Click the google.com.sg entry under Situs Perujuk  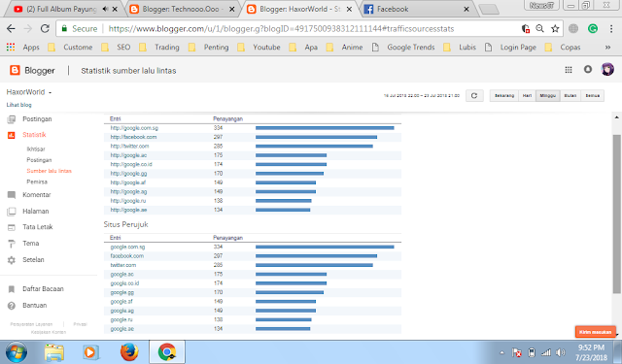click(x=127, y=248)
